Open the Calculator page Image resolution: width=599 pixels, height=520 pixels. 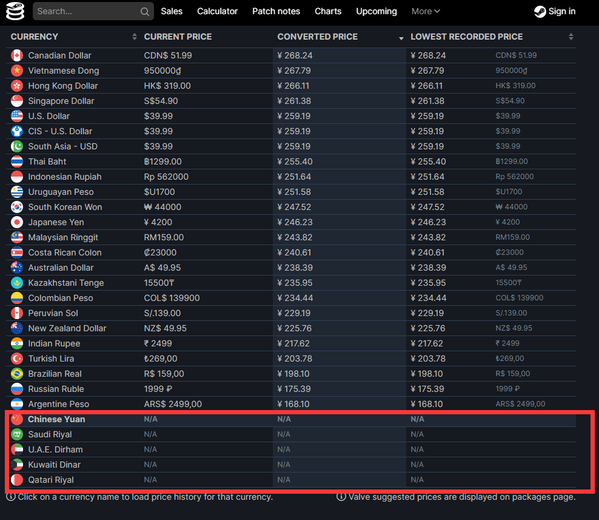pos(217,11)
